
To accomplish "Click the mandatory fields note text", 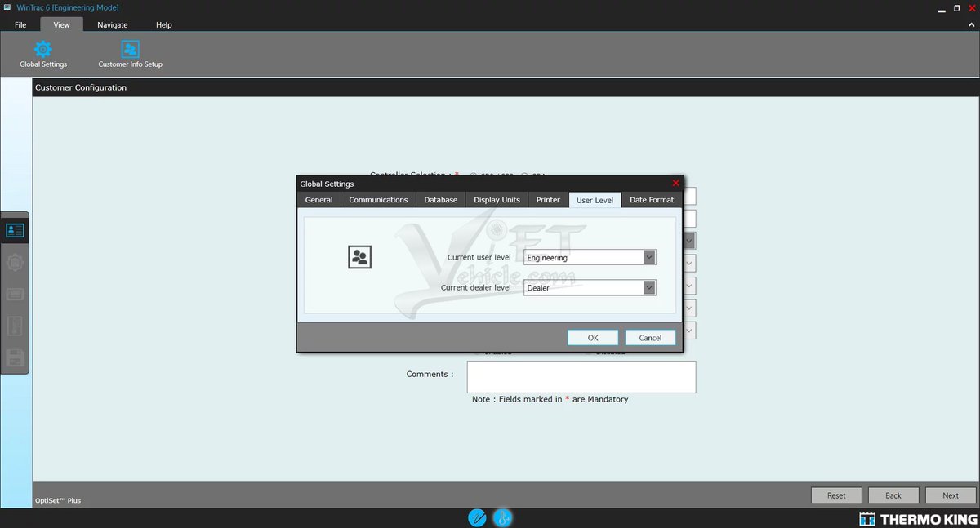I will [550, 399].
